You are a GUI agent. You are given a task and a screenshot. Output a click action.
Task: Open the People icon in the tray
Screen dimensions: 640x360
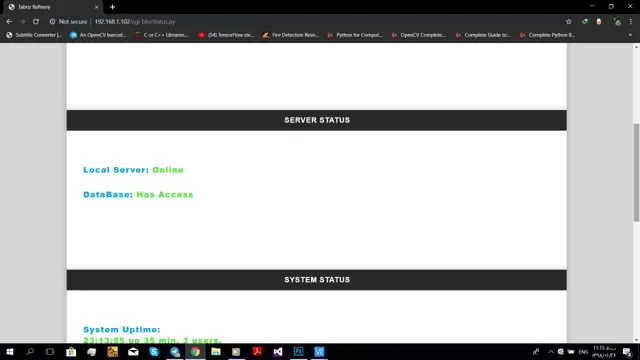[x=536, y=351]
